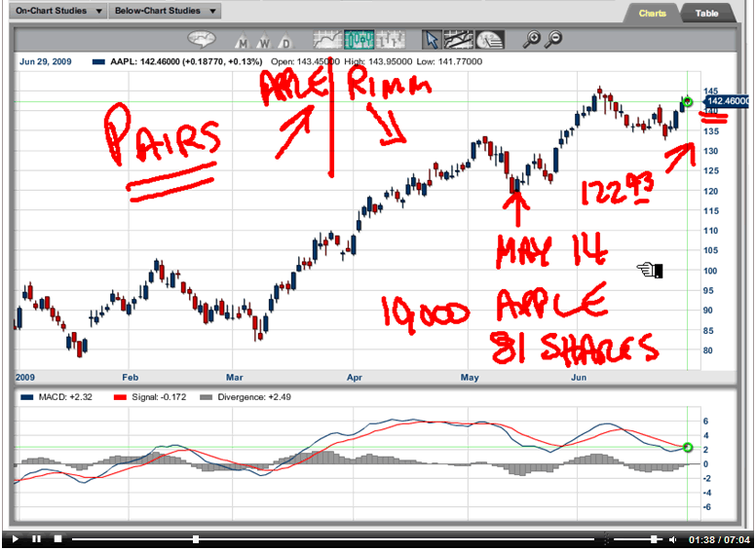Image resolution: width=756 pixels, height=551 pixels.
Task: Click the volume slider handle
Action: point(654,539)
